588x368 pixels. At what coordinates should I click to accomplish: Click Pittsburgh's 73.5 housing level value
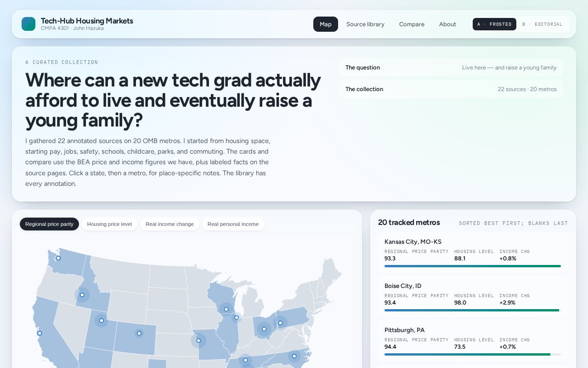click(460, 347)
